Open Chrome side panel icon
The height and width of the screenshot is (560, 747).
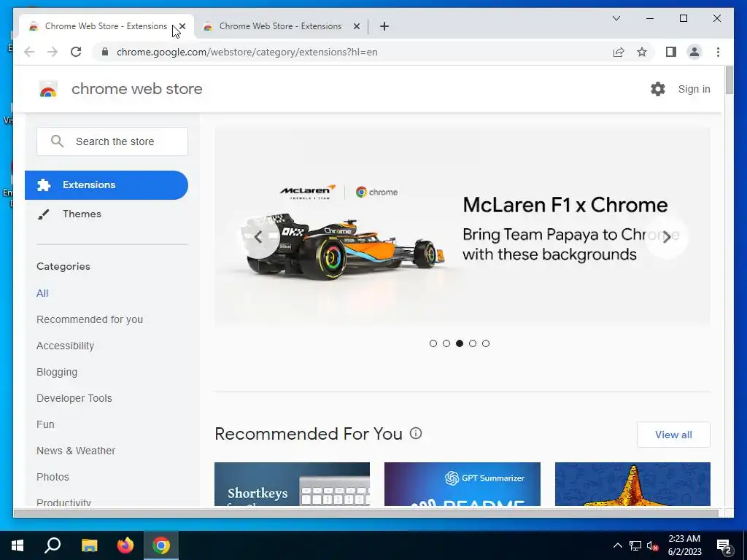(671, 52)
